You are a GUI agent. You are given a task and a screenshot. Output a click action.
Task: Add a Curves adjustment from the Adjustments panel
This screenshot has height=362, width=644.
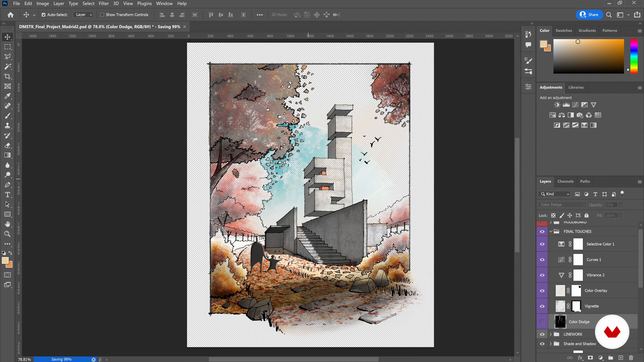coord(575,105)
